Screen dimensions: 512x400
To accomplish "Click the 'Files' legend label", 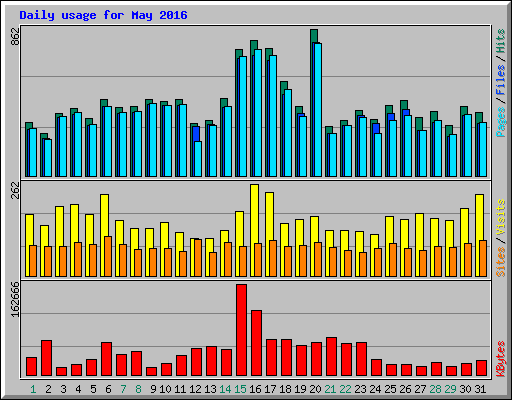I will click(501, 80).
